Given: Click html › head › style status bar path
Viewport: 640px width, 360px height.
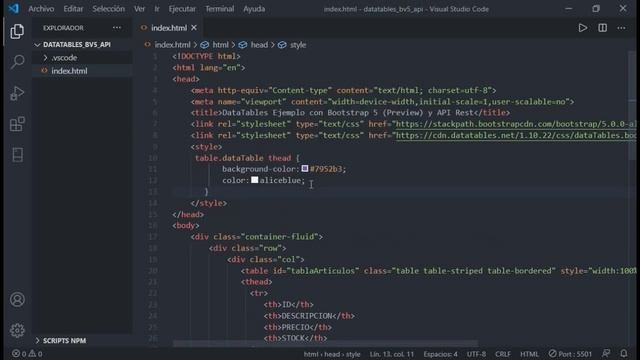Looking at the screenshot, I should 332,354.
